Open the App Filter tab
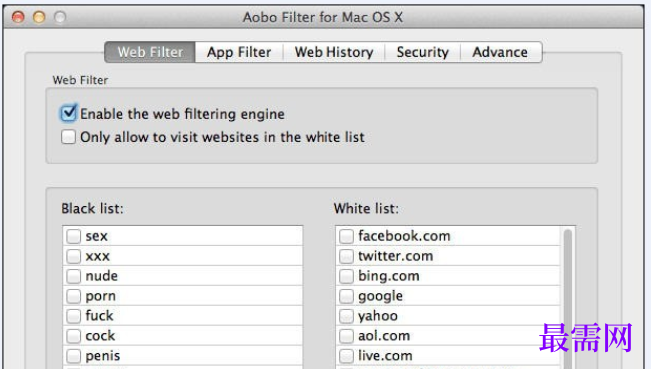Screen dimensions: 651x369 pyautogui.click(x=239, y=52)
